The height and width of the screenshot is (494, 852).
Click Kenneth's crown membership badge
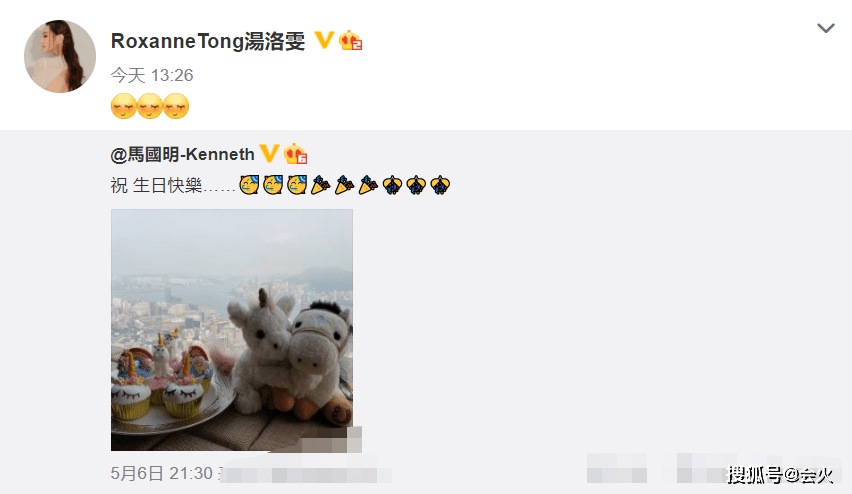point(296,154)
